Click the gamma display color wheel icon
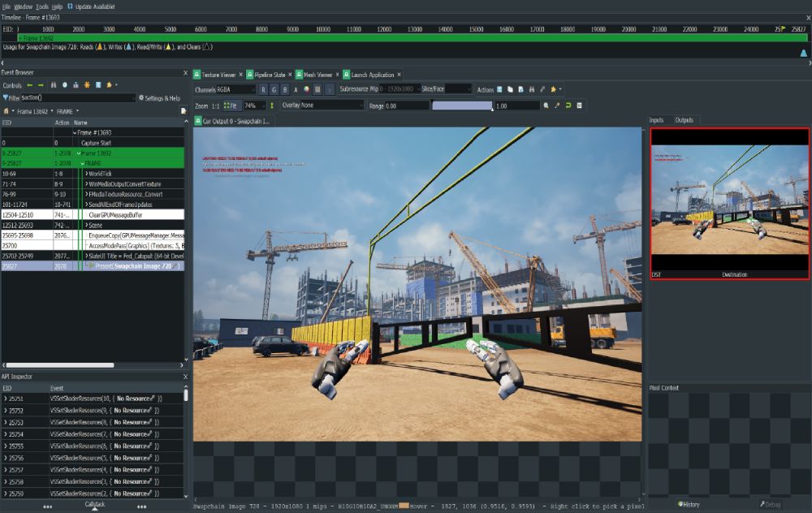 click(306, 89)
